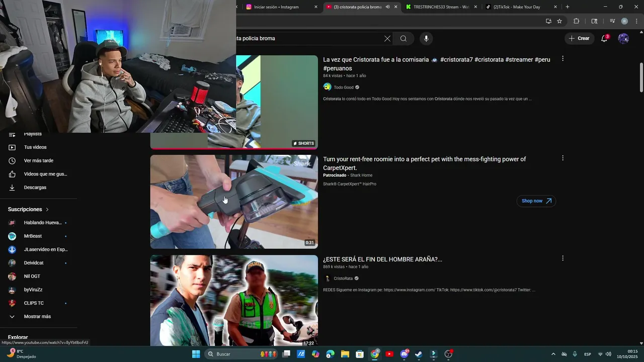Open Windows Start menu
The image size is (644, 362).
point(196,354)
